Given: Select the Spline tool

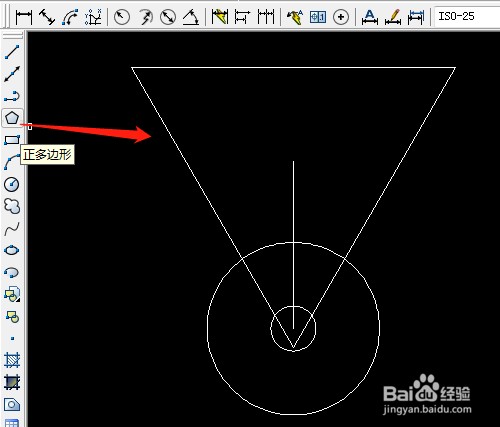Looking at the screenshot, I should 12,229.
